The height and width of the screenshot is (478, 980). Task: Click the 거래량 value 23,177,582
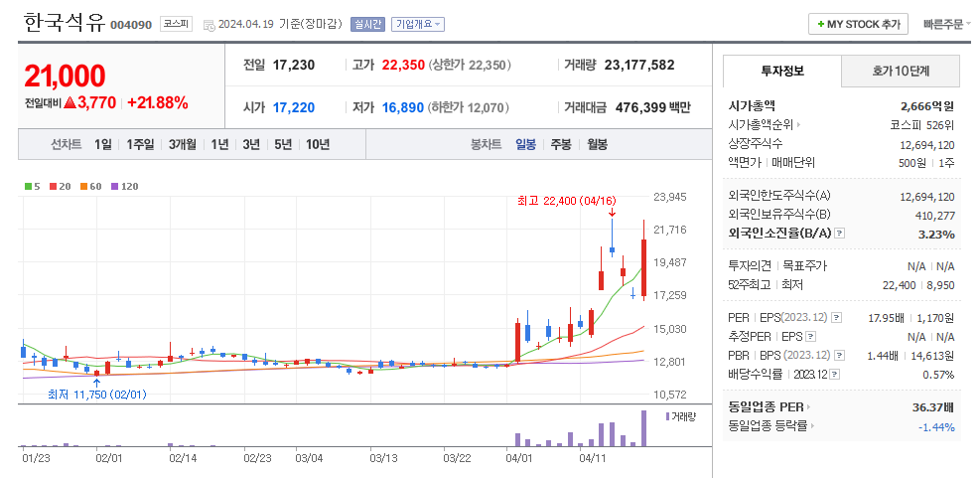[639, 65]
